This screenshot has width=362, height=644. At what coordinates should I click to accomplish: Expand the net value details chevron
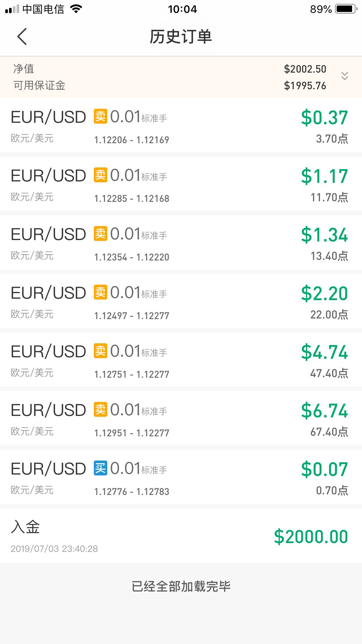point(345,76)
